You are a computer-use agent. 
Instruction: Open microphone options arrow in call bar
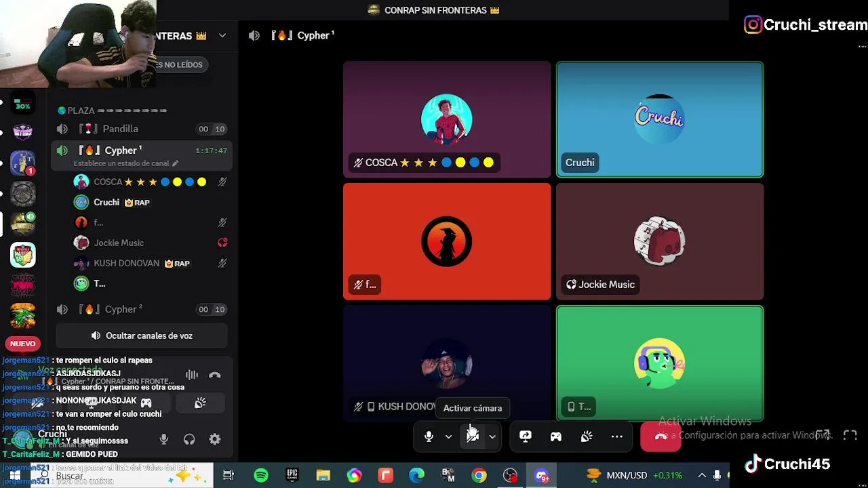(x=448, y=437)
